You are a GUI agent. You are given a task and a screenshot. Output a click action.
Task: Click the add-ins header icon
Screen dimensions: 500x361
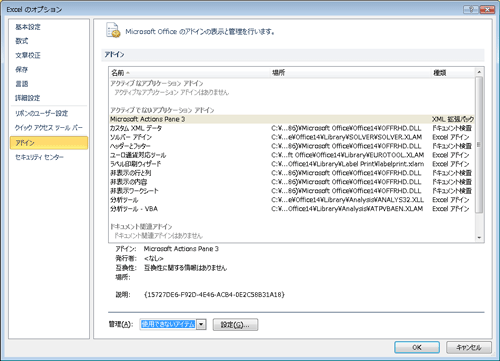click(113, 30)
